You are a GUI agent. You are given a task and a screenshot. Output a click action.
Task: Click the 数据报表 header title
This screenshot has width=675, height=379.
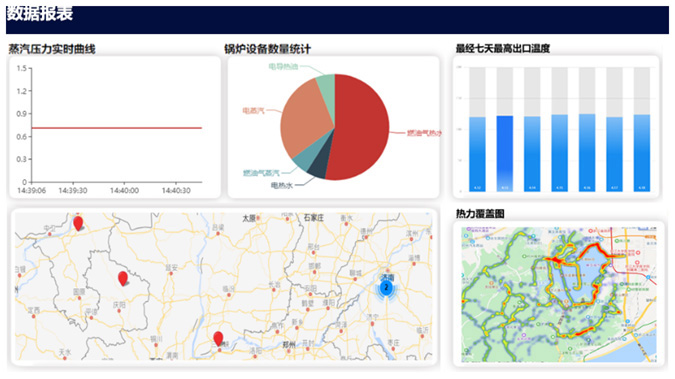click(40, 14)
